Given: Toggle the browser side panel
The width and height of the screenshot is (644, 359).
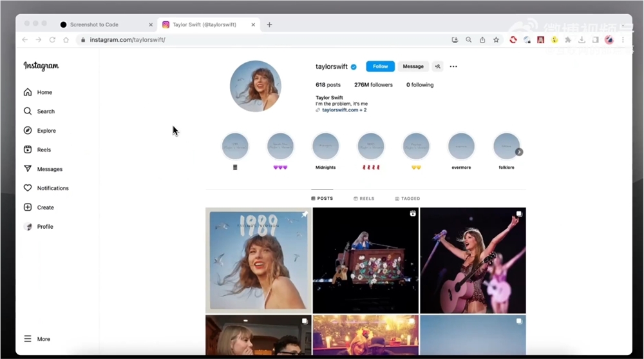Looking at the screenshot, I should (x=596, y=40).
